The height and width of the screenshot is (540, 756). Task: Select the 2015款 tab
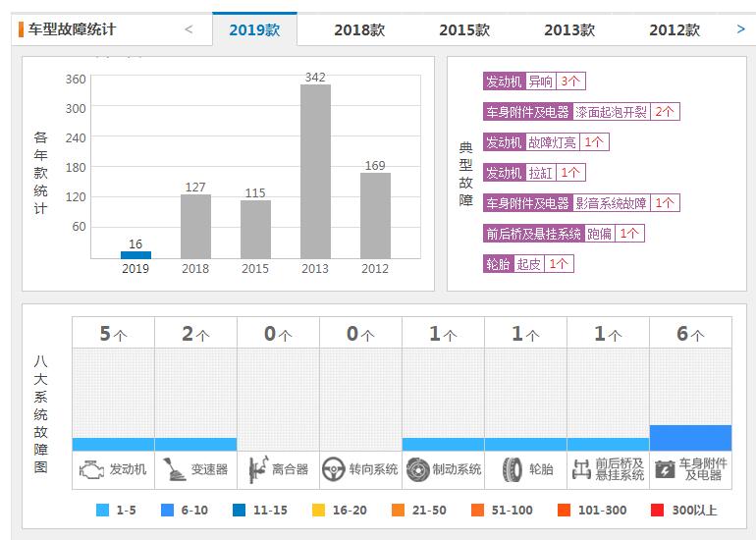[464, 29]
